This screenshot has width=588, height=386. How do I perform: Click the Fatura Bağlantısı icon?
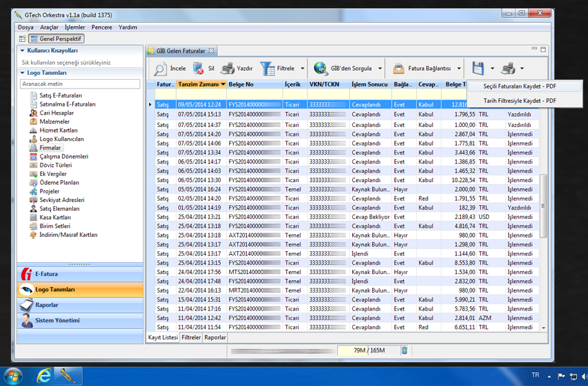click(398, 69)
